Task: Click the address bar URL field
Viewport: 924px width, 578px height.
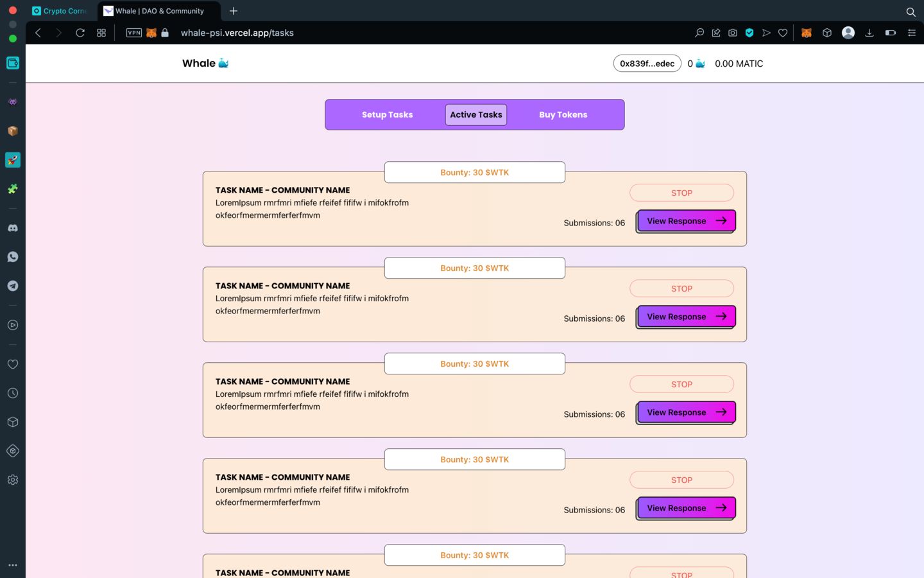Action: tap(237, 33)
